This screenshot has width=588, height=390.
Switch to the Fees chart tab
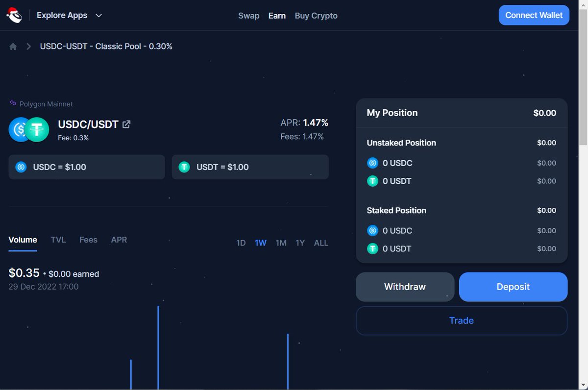click(89, 240)
